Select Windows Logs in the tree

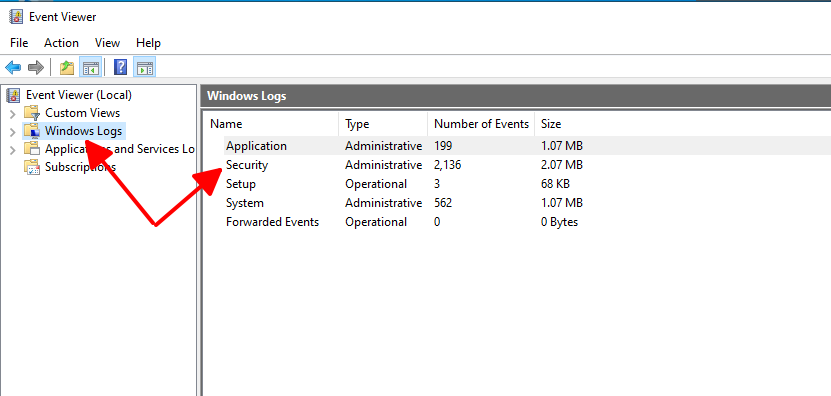[84, 131]
